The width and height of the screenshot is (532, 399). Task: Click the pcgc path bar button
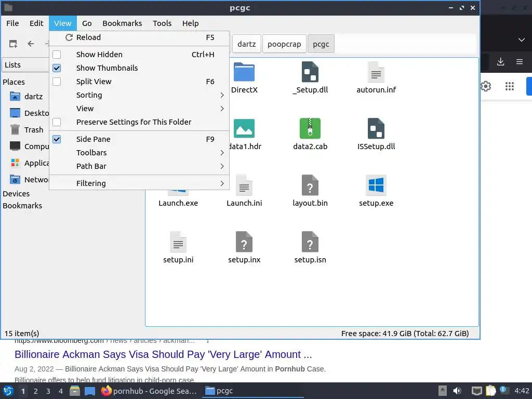tap(321, 44)
